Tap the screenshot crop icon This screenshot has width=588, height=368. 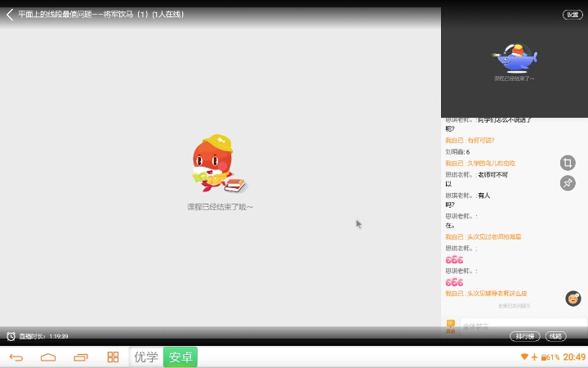[x=568, y=163]
